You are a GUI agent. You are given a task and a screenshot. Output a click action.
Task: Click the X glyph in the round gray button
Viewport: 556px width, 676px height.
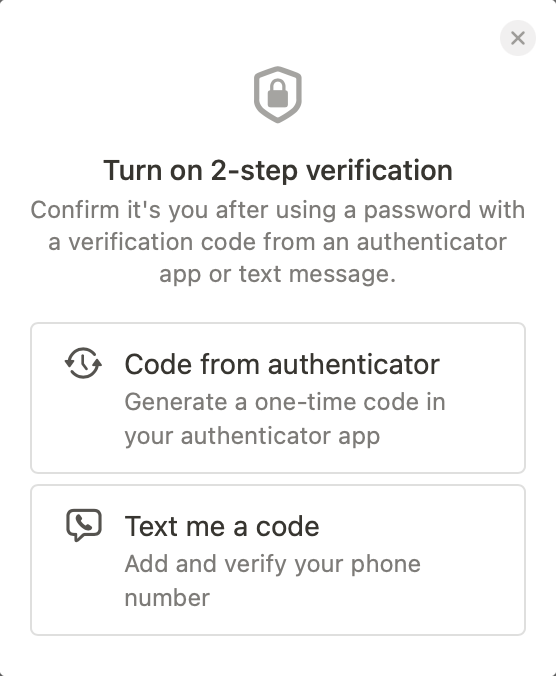click(x=518, y=38)
